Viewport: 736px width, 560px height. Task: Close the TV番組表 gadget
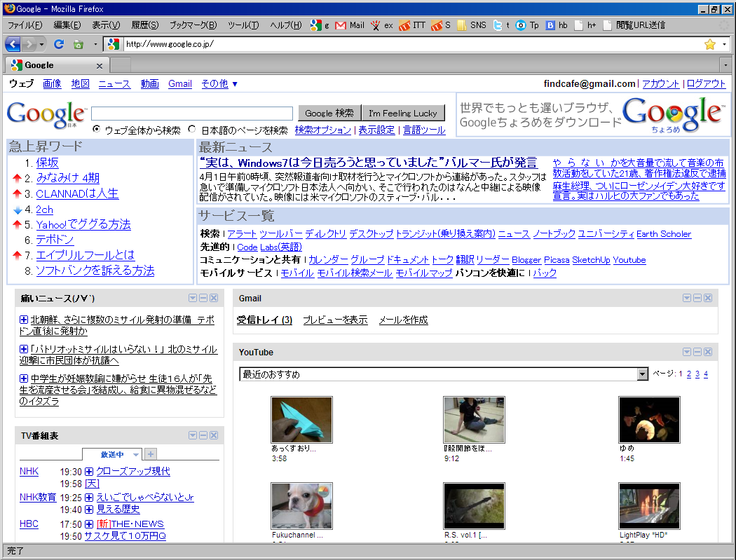coord(214,436)
